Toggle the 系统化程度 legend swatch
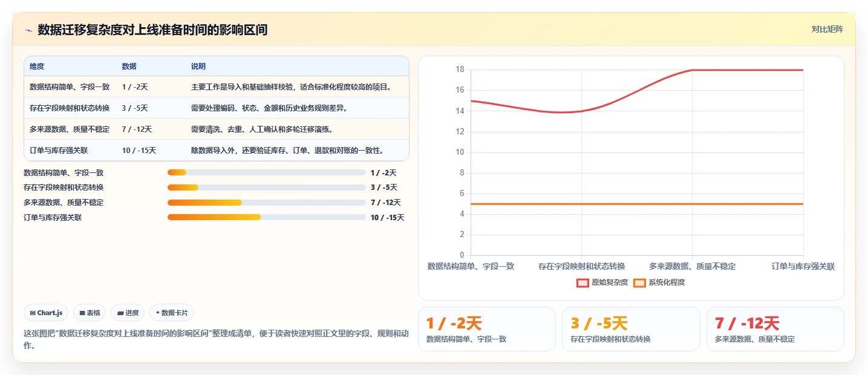The height and width of the screenshot is (375, 868). pos(639,282)
